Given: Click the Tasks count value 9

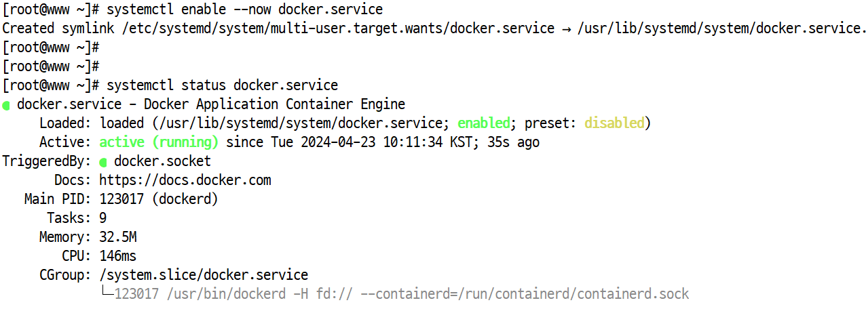Looking at the screenshot, I should click(103, 218).
